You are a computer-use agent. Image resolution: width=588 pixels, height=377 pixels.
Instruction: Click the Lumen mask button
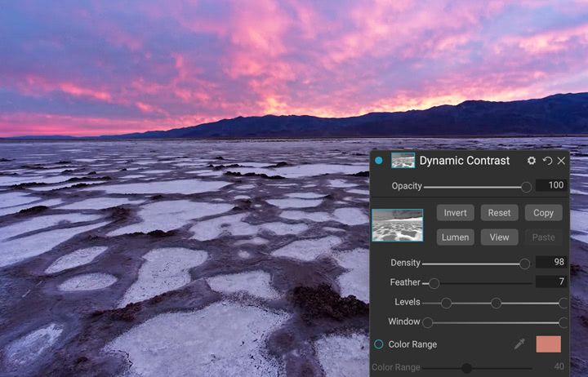point(455,237)
